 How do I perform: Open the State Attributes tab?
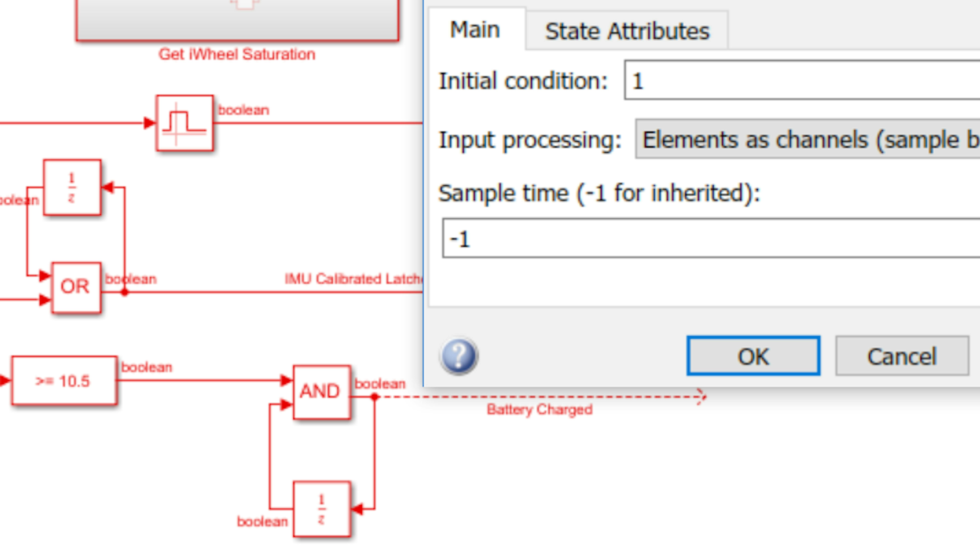point(627,31)
